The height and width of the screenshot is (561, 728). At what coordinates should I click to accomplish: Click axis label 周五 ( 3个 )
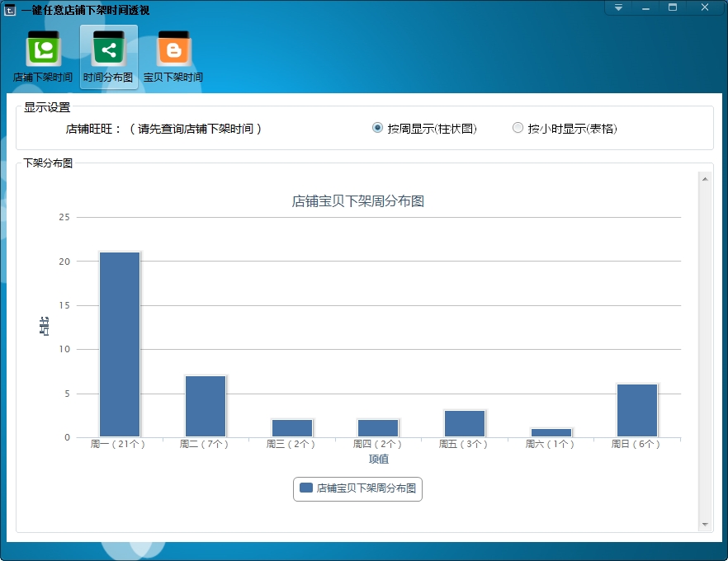point(463,445)
